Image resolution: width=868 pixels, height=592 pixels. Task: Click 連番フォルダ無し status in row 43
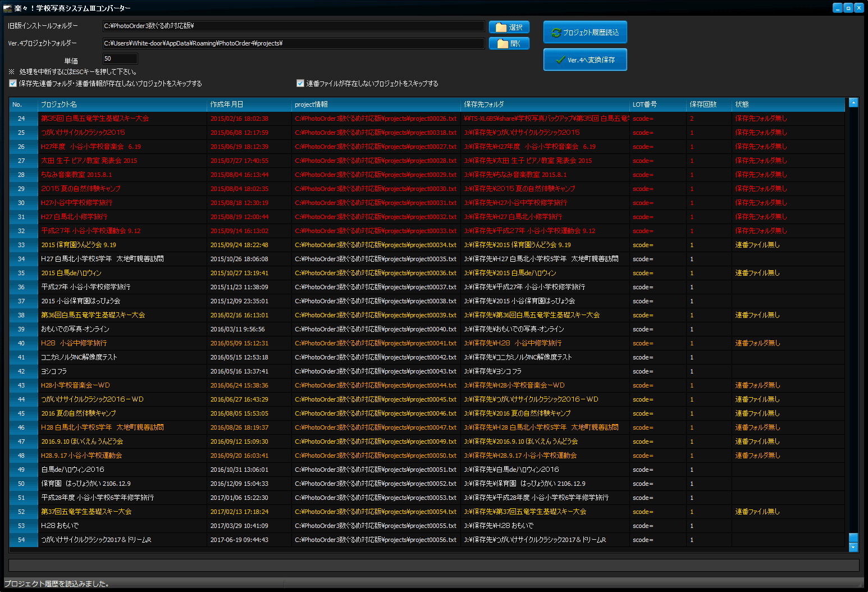(757, 385)
